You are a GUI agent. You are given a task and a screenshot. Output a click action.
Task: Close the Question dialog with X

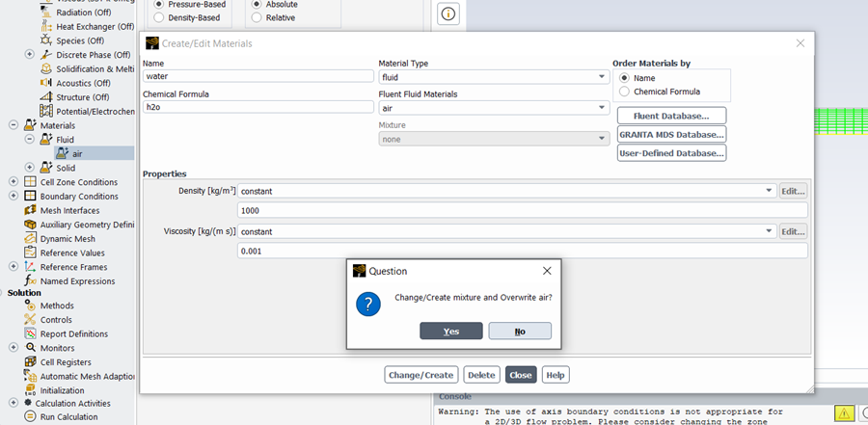(547, 271)
